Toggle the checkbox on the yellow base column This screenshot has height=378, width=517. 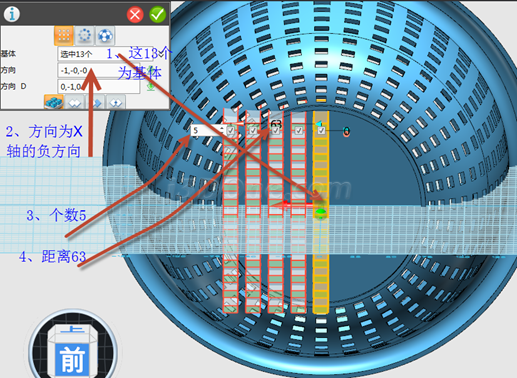pos(321,130)
